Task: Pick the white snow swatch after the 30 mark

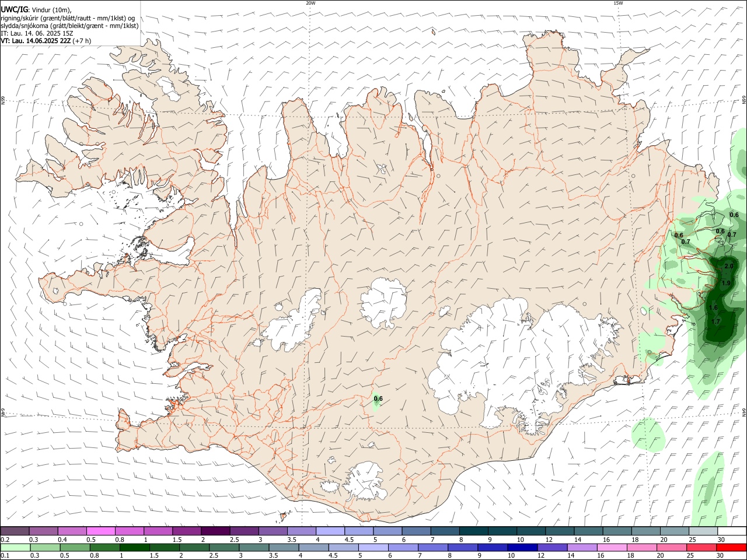Action: click(732, 531)
